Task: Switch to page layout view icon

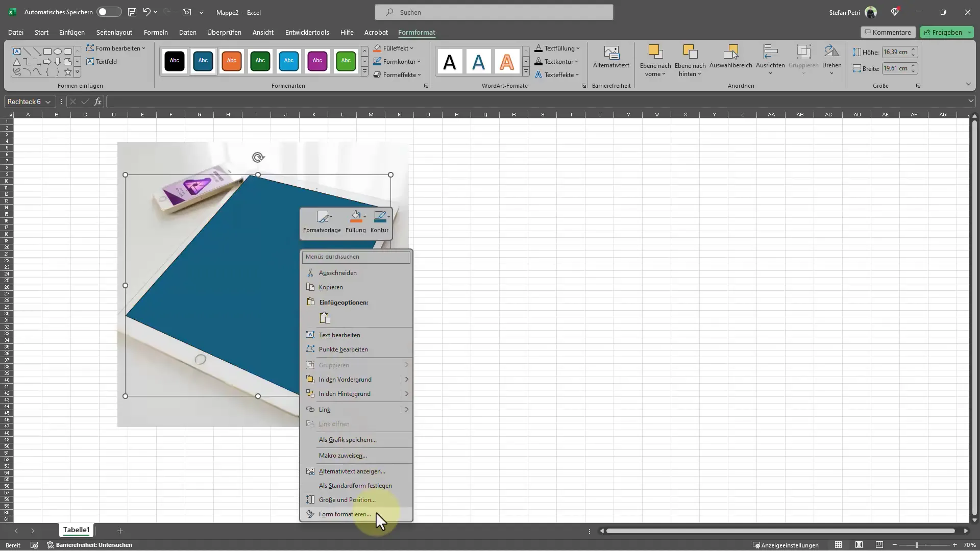Action: 859,545
